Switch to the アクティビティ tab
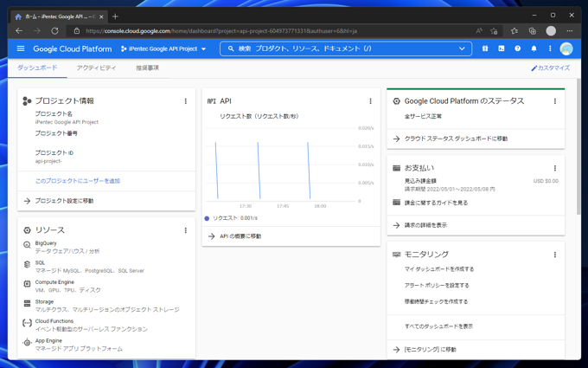The image size is (588, 368). click(96, 68)
